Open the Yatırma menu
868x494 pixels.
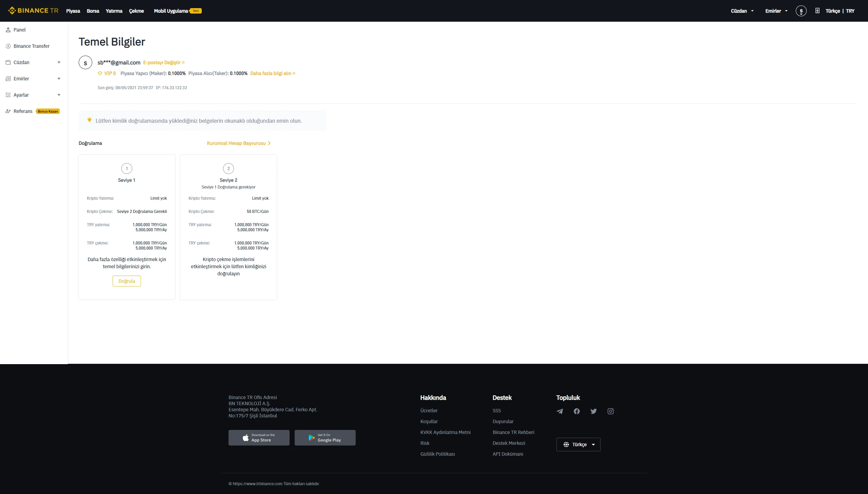(114, 11)
